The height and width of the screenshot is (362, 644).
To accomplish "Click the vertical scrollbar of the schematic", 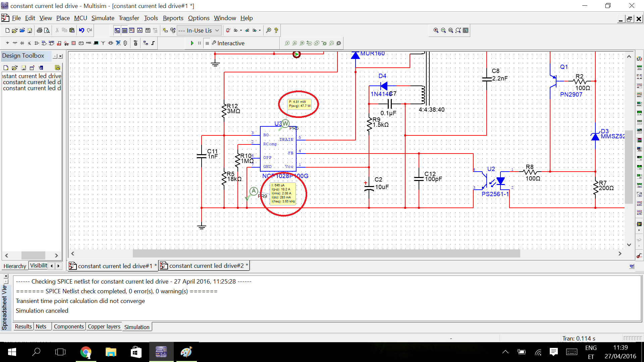I will [x=629, y=167].
